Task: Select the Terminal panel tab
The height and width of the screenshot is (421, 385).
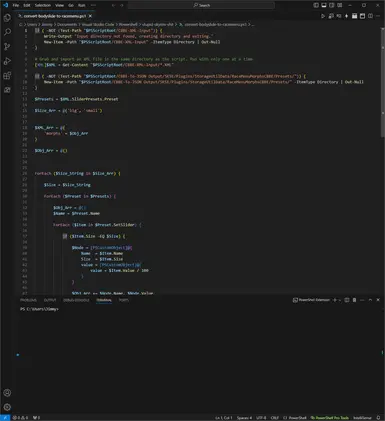Action: tap(104, 300)
